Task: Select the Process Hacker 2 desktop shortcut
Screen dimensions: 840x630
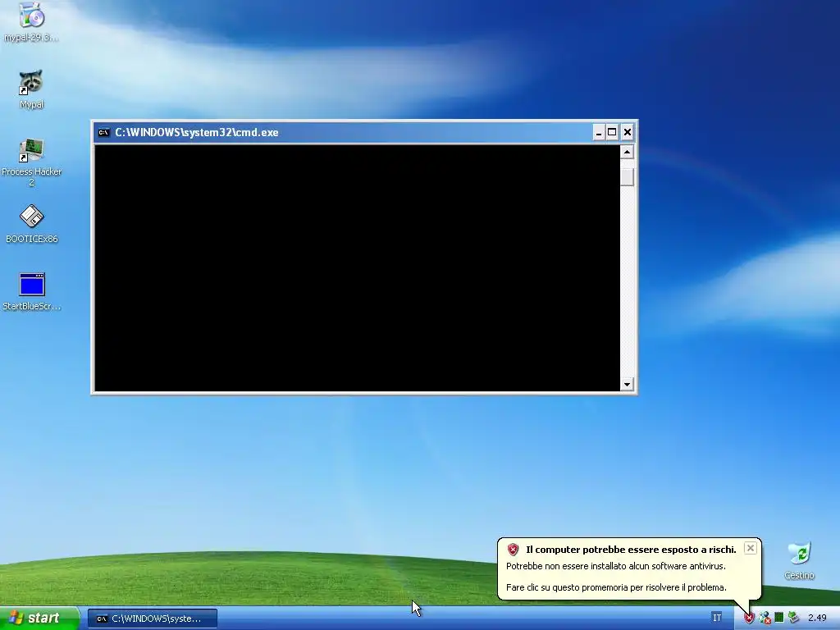Action: 31,150
